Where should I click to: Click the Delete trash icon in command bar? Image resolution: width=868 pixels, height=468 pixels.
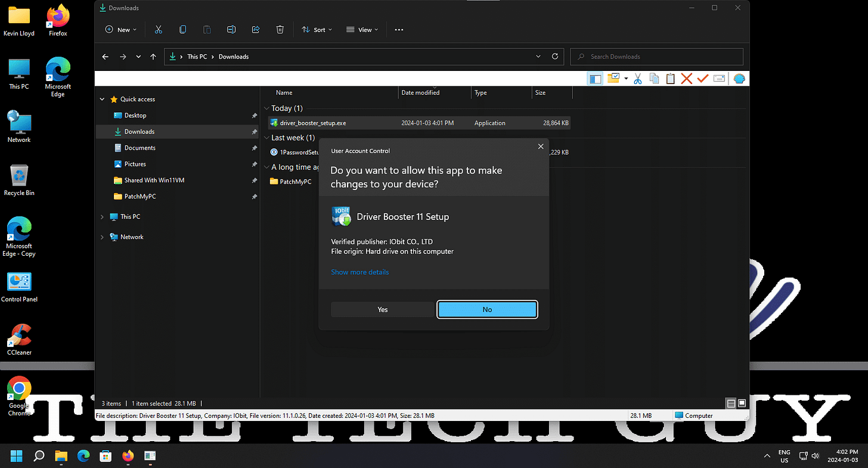280,29
